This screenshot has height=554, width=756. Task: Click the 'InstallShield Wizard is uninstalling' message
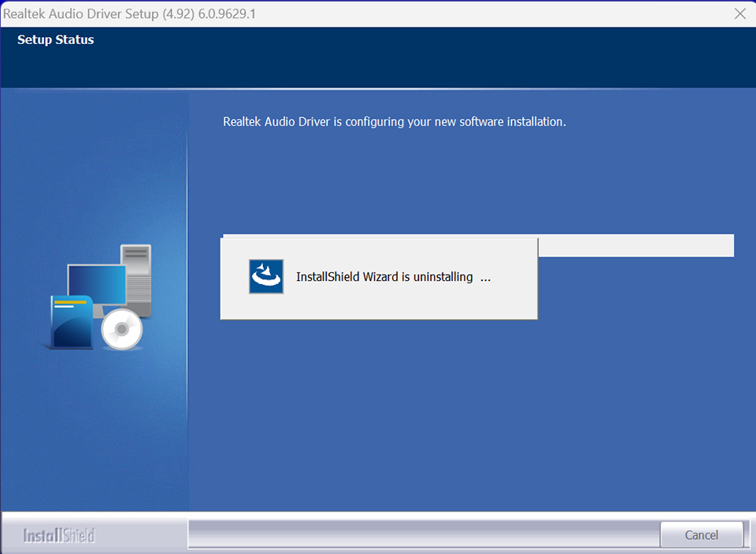coord(394,277)
